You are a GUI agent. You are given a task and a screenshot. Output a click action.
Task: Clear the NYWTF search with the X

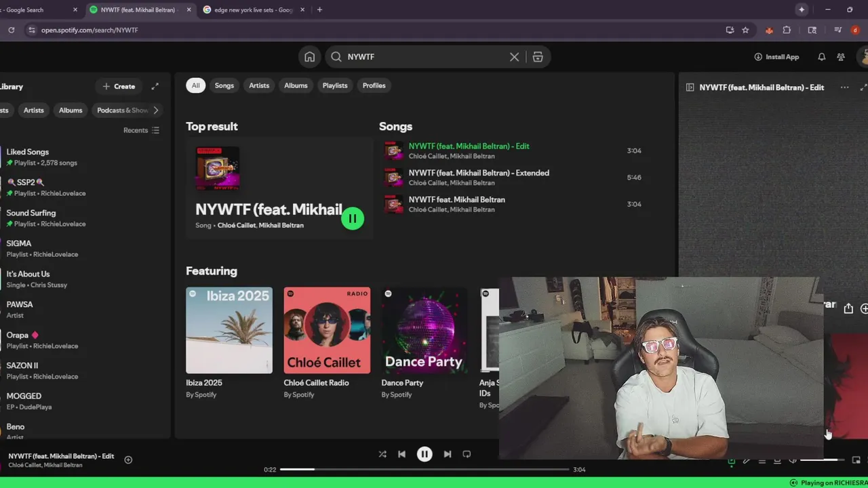coord(514,57)
